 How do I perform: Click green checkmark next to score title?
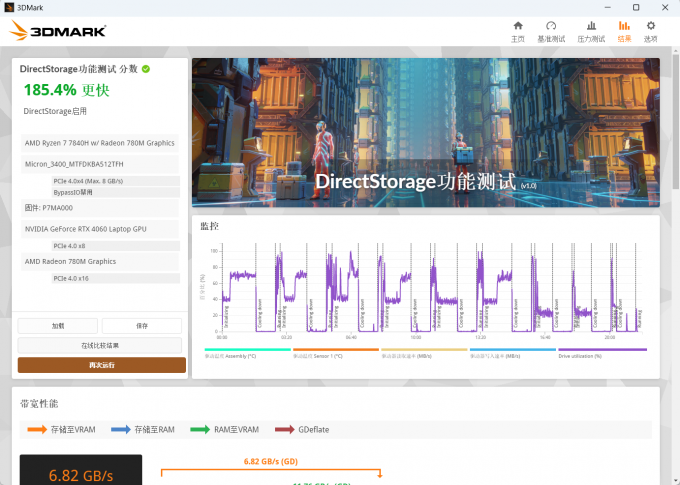click(146, 69)
